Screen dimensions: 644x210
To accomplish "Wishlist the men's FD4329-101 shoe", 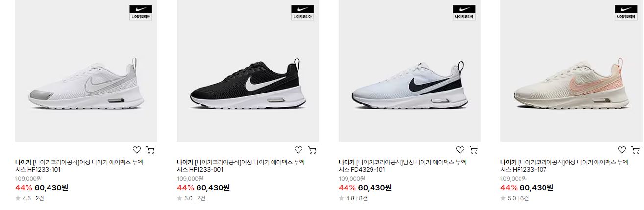I will point(460,150).
